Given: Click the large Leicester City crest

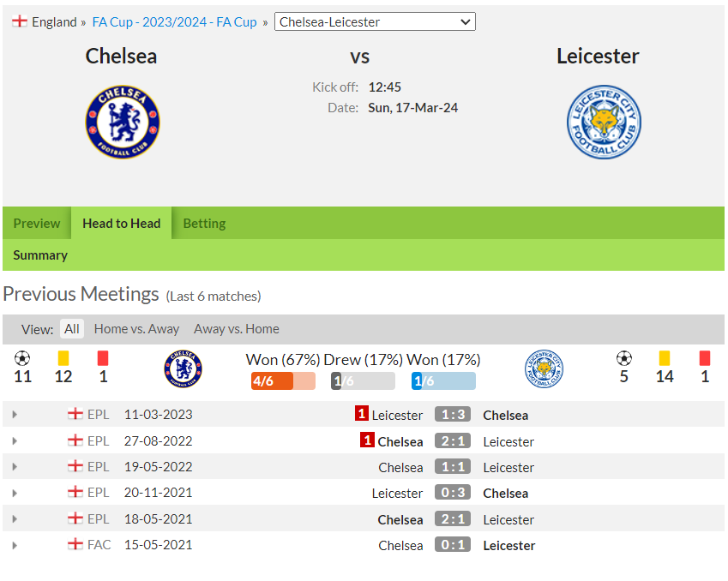Looking at the screenshot, I should point(604,122).
